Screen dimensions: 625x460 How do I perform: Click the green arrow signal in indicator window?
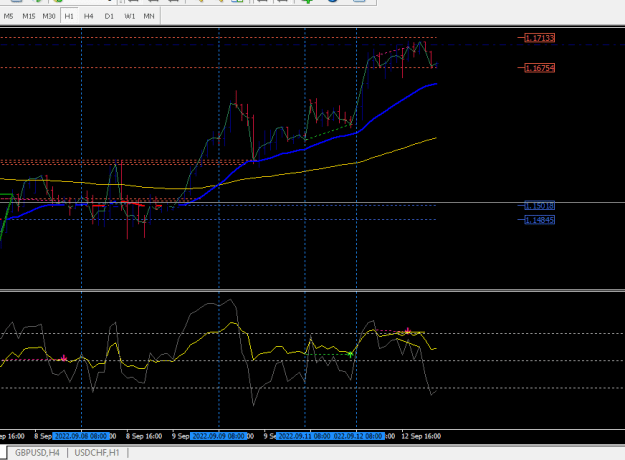click(350, 354)
